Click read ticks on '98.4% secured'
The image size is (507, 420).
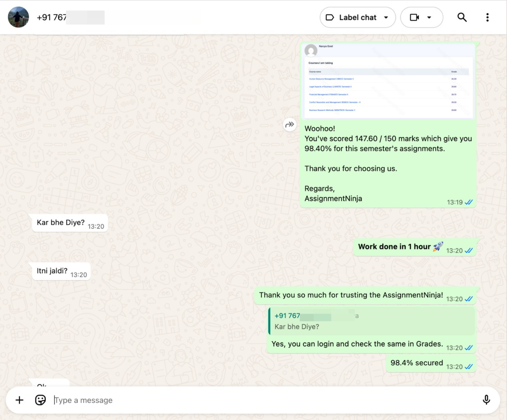pyautogui.click(x=468, y=366)
